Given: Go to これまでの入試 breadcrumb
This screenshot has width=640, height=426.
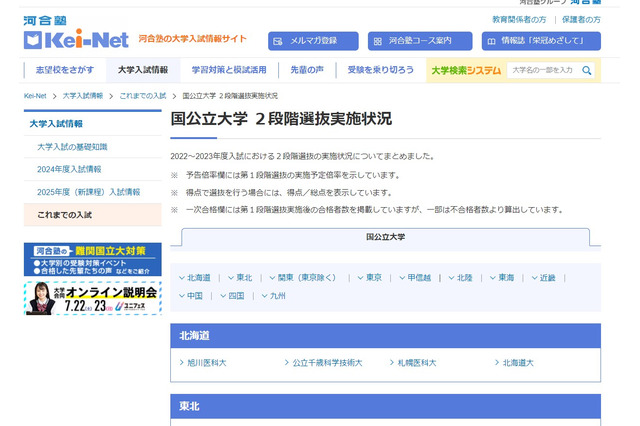Looking at the screenshot, I should tap(142, 96).
